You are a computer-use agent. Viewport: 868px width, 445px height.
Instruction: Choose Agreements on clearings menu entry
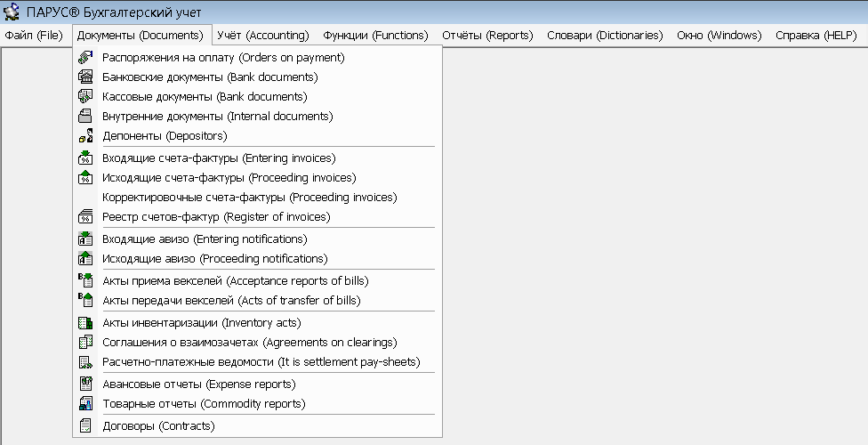[x=250, y=343]
